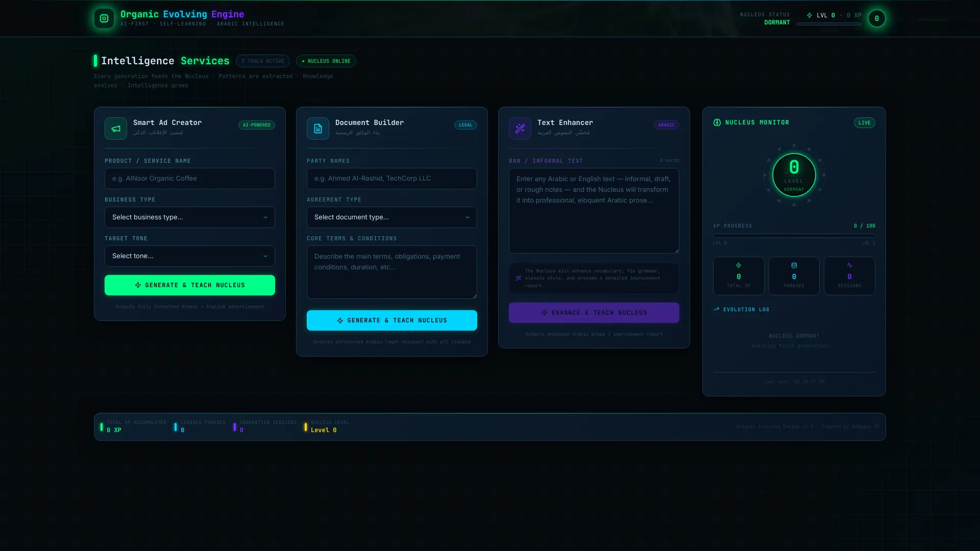Click the Nucleus Dormant message in log
This screenshot has height=551, width=980.
pyautogui.click(x=794, y=336)
